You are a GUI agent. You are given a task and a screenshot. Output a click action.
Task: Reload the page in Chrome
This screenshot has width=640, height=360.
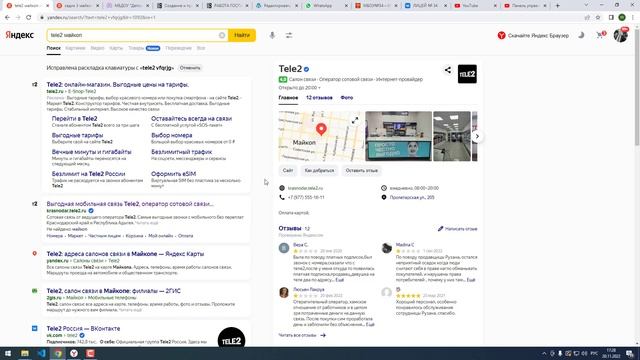(x=29, y=18)
